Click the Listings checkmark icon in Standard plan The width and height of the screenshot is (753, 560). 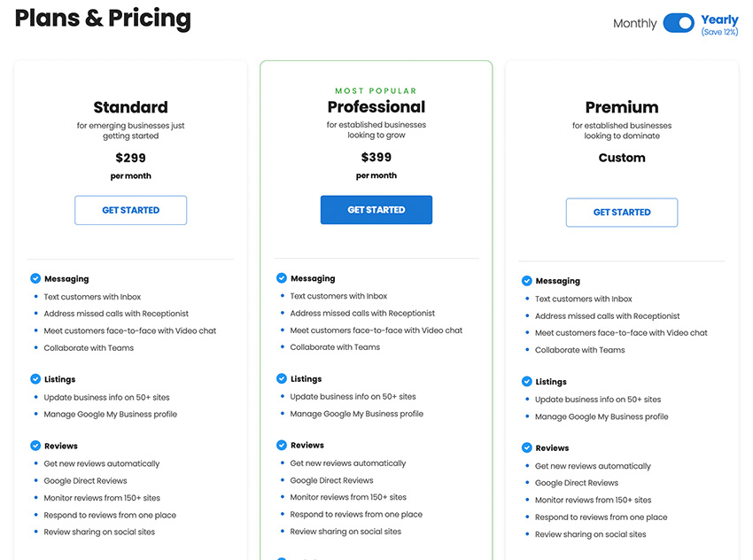pyautogui.click(x=35, y=379)
